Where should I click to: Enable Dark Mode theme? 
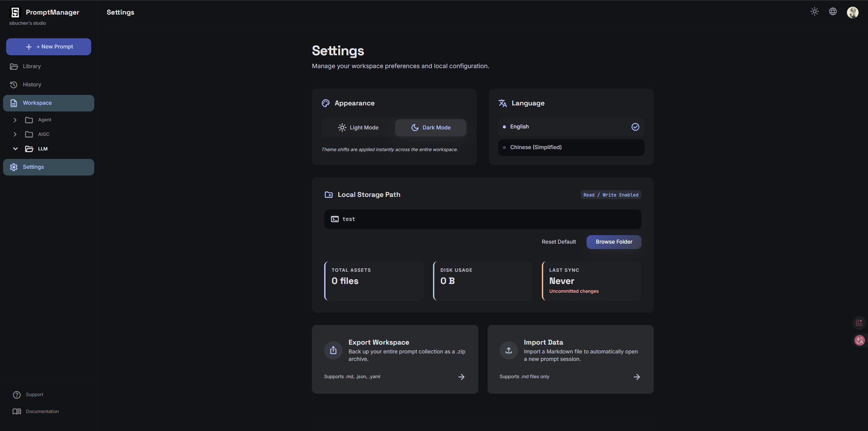[x=431, y=127]
